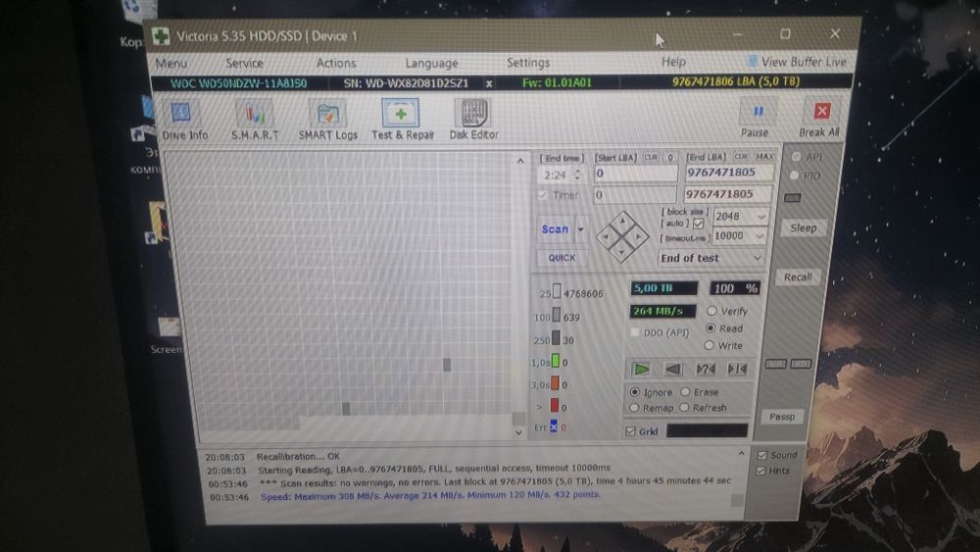
Task: Start forward scan with green play button
Action: pos(641,369)
